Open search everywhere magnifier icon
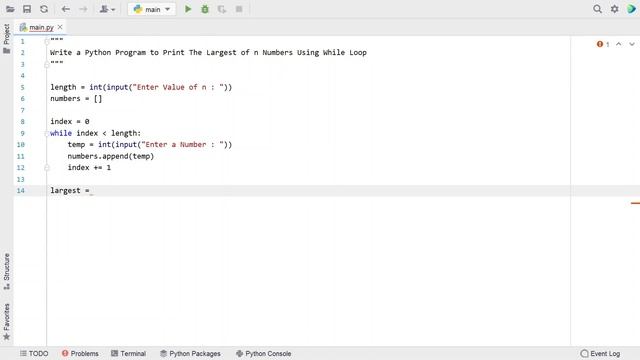 tap(598, 9)
